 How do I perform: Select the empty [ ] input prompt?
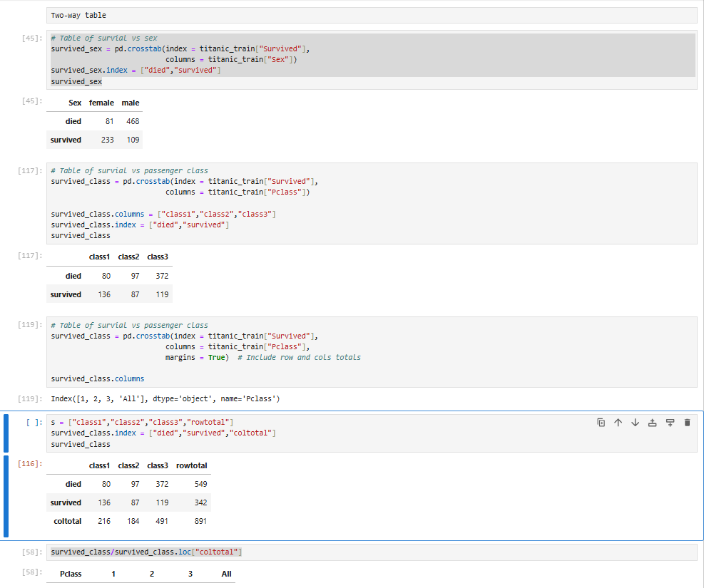click(34, 422)
